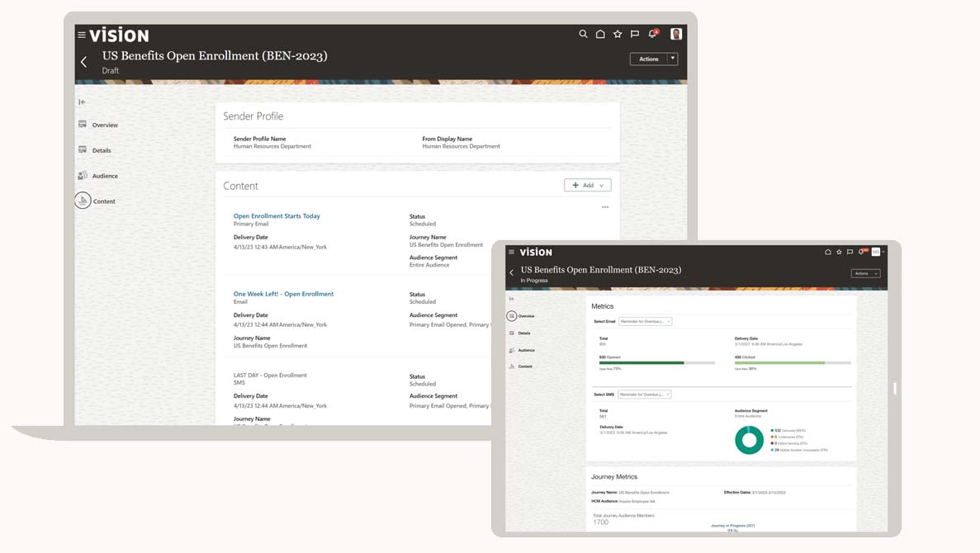Screen dimensions: 980x553
Task: Open the 'Open Enrollment Starts Today' link
Action: coord(277,216)
